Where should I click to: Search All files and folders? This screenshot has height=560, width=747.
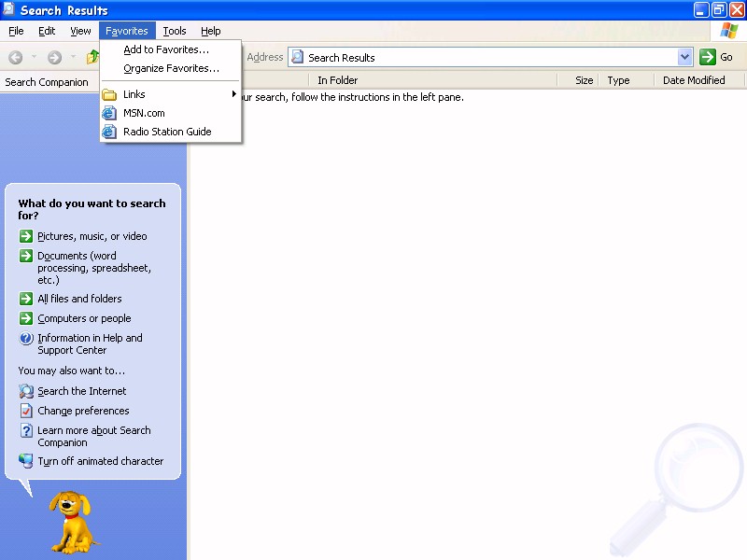coord(79,299)
